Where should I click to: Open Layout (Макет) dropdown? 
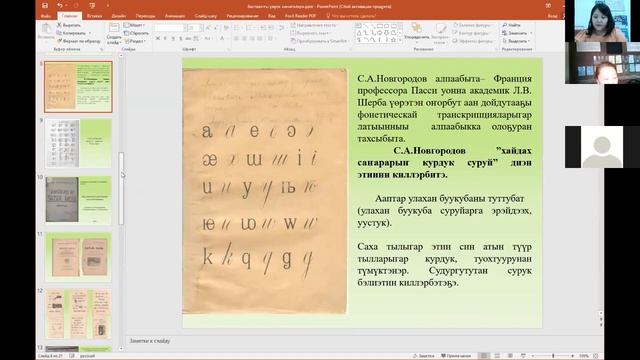[135, 25]
